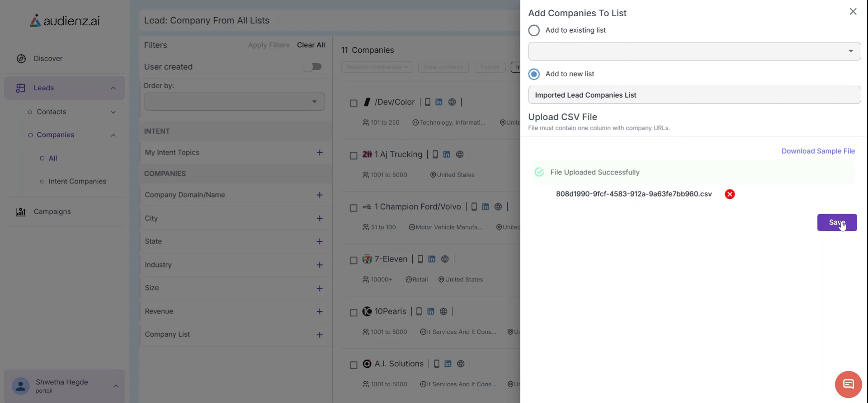The image size is (868, 403).
Task: Add a City filter with plus icon
Action: coord(320,219)
